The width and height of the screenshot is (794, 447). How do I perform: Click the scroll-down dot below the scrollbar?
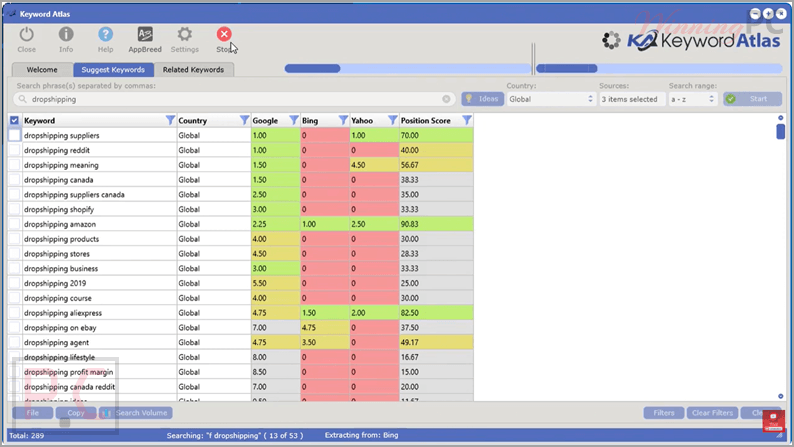780,396
